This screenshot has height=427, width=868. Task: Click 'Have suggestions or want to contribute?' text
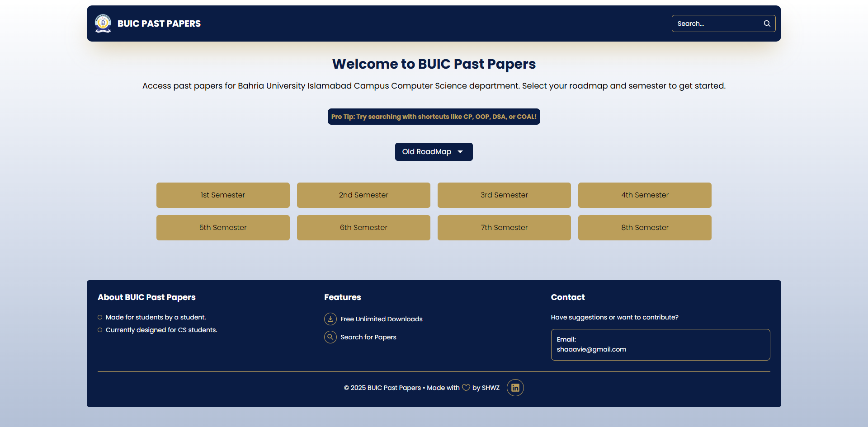(614, 317)
